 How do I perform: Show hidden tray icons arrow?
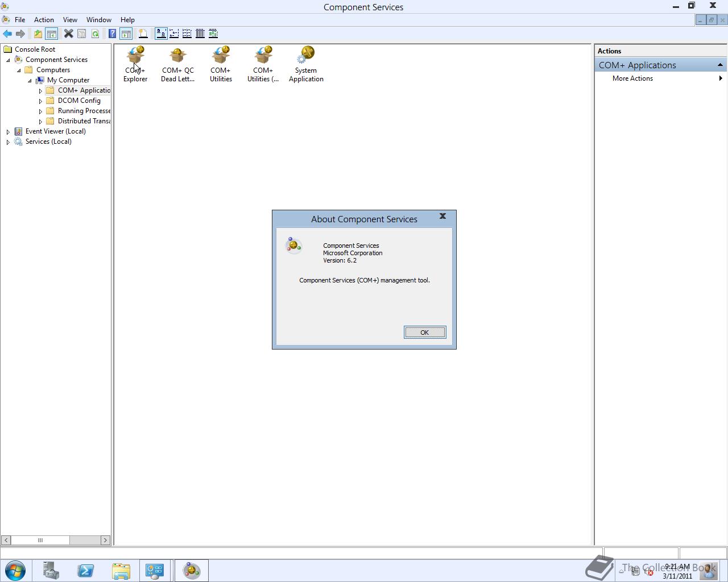[622, 571]
